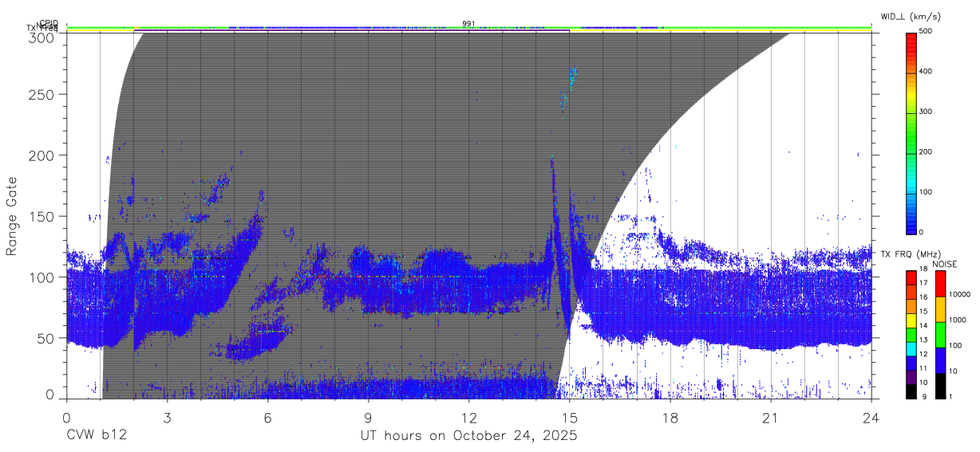The width and height of the screenshot is (980, 452).
Task: Click the '50' range gate tick label
Action: pos(46,338)
